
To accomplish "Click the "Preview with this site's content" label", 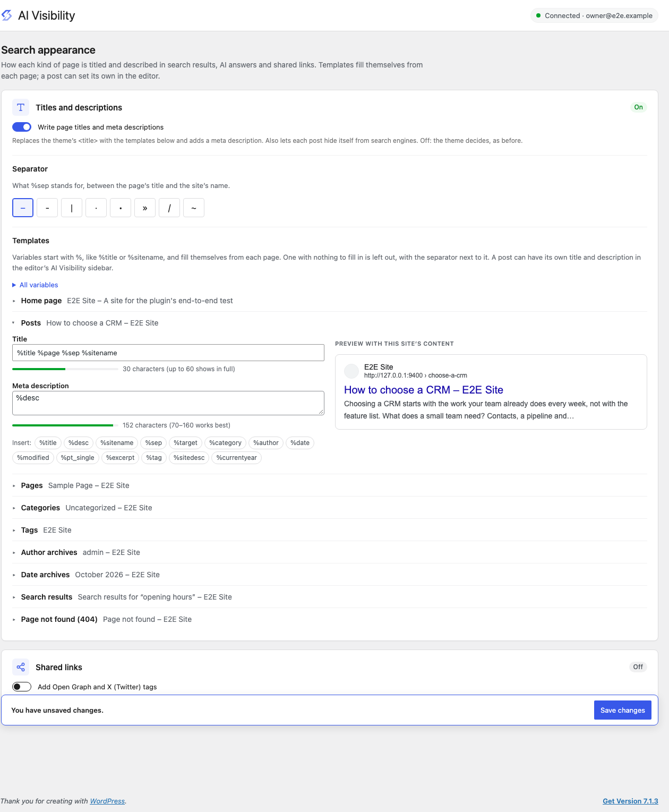I will click(394, 344).
